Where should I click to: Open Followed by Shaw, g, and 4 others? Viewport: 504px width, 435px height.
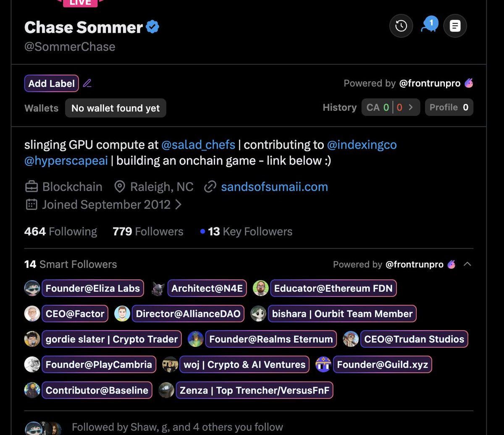point(177,427)
